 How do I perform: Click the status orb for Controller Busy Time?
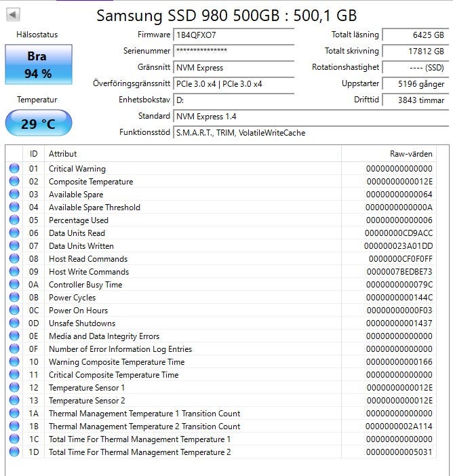(x=14, y=284)
